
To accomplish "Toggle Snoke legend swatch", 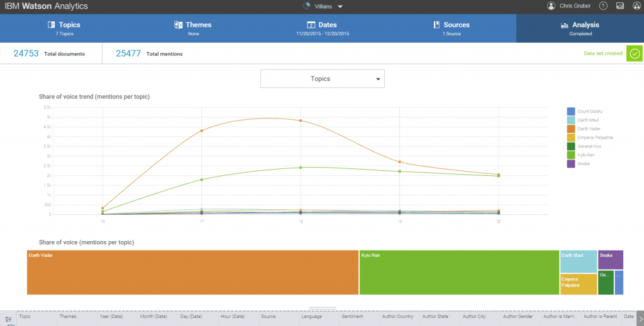I will click(571, 163).
